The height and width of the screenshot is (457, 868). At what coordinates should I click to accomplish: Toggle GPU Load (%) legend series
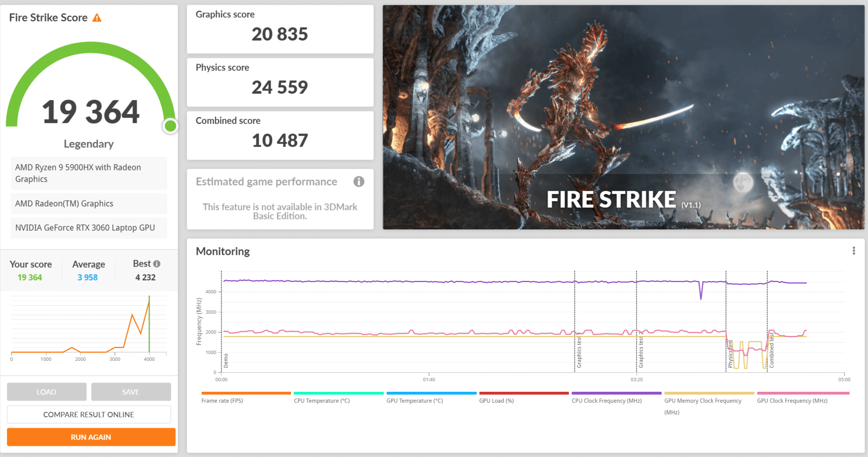[524, 398]
